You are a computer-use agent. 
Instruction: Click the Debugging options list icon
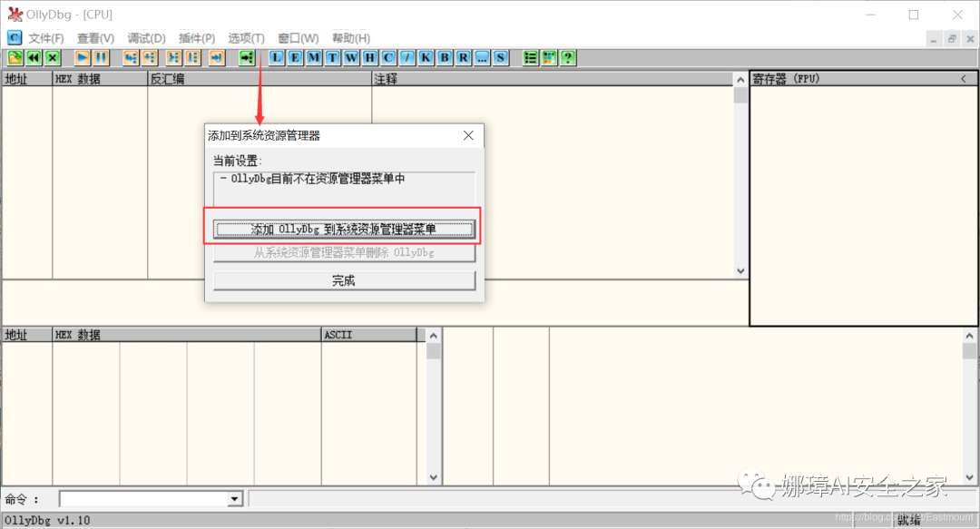tap(530, 58)
